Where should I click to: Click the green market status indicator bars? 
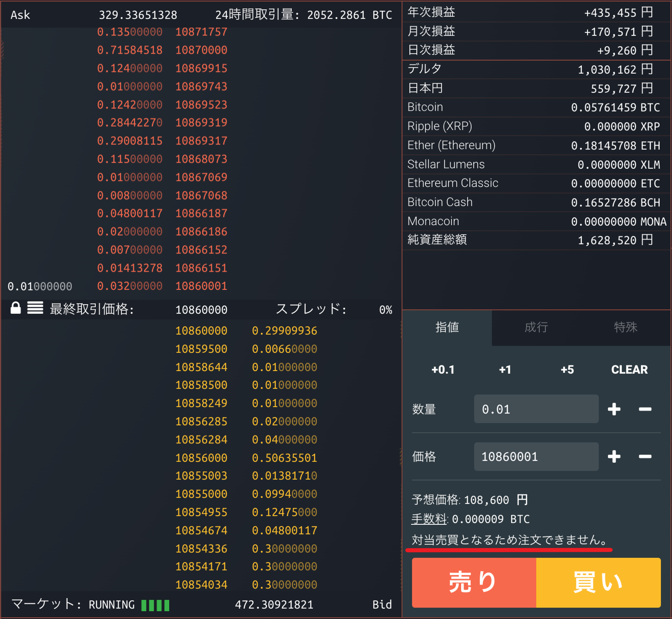(x=155, y=605)
